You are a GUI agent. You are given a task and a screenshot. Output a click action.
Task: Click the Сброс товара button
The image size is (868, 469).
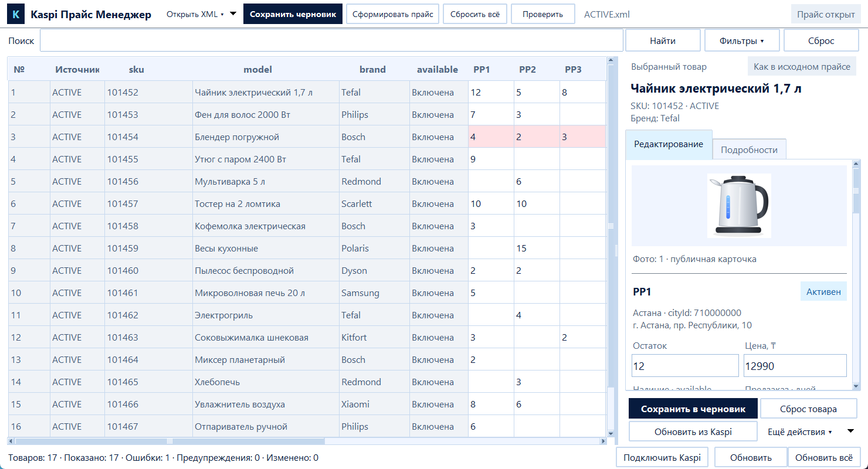point(808,409)
